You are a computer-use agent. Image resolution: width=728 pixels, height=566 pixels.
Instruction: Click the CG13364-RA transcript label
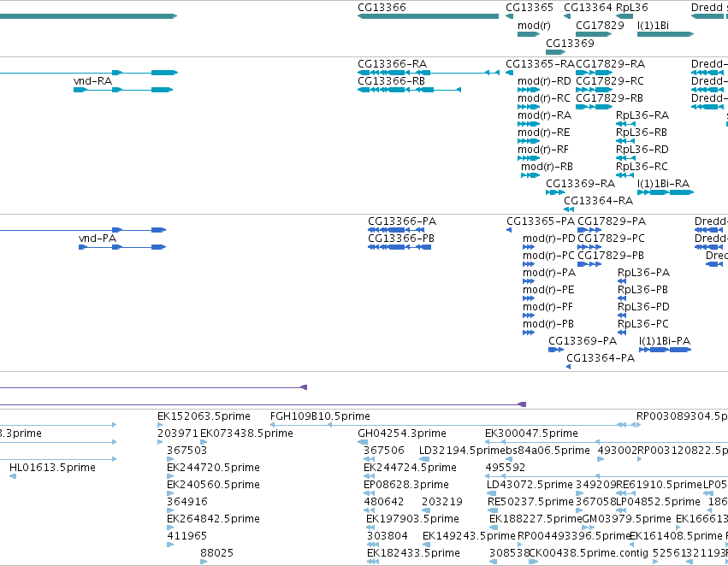599,201
